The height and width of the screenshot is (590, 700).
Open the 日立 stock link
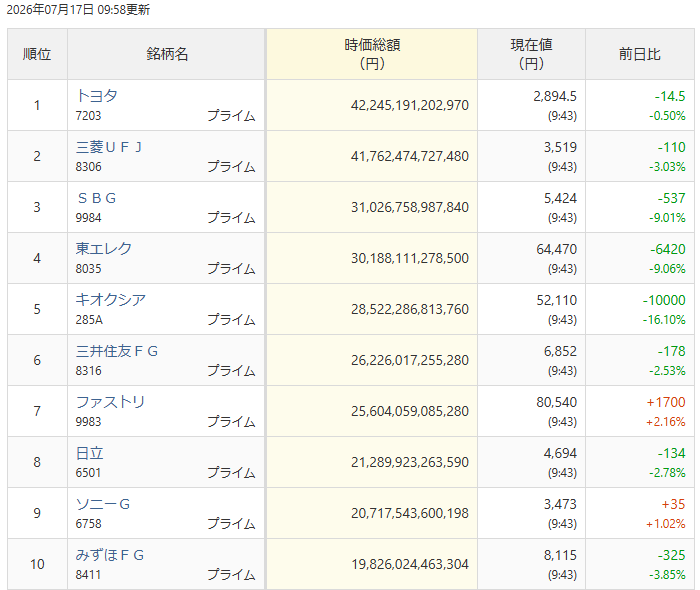[x=89, y=453]
